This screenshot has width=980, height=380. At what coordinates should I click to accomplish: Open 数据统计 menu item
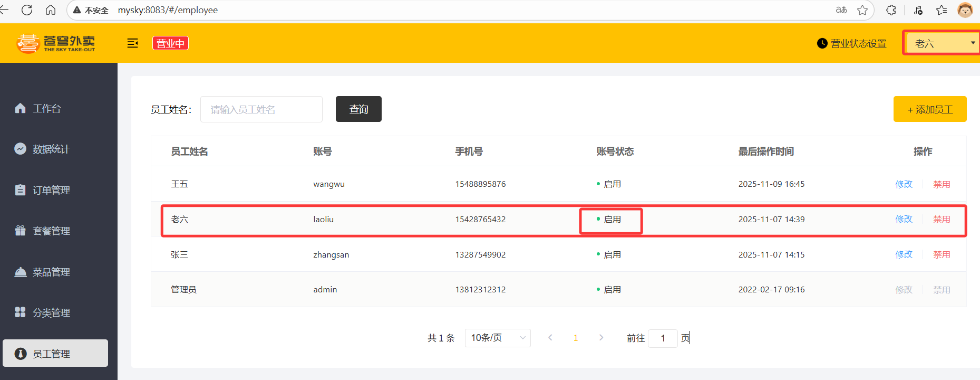point(51,149)
